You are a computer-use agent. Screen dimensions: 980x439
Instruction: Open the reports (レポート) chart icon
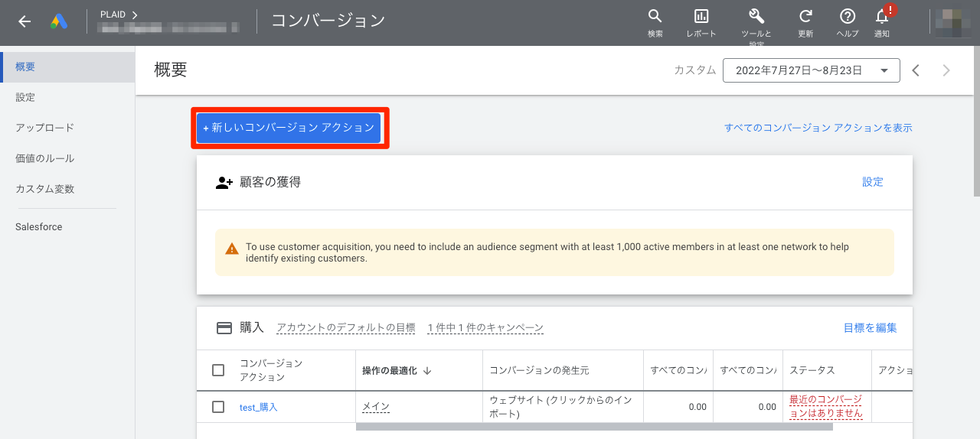[701, 16]
